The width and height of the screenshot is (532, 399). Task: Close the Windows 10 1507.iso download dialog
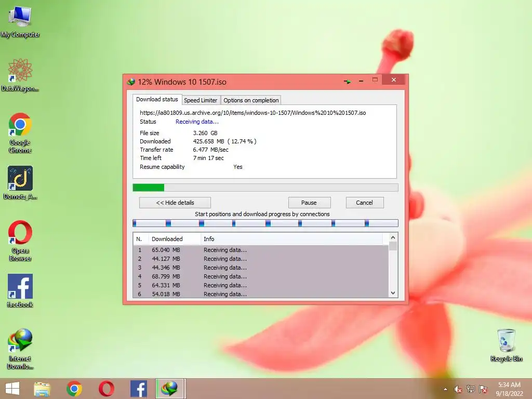tap(394, 79)
